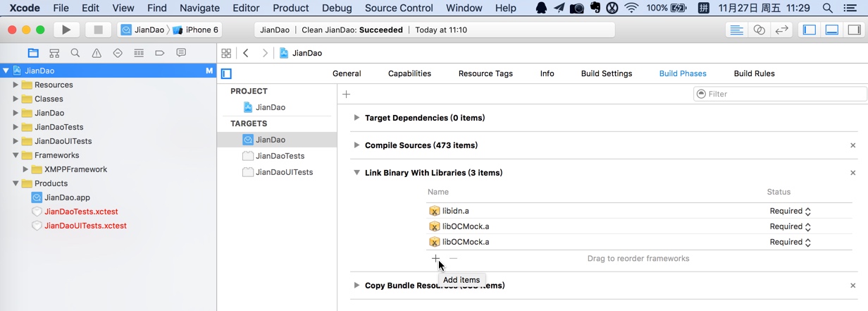Open the General tab
This screenshot has width=868, height=311.
pyautogui.click(x=347, y=73)
